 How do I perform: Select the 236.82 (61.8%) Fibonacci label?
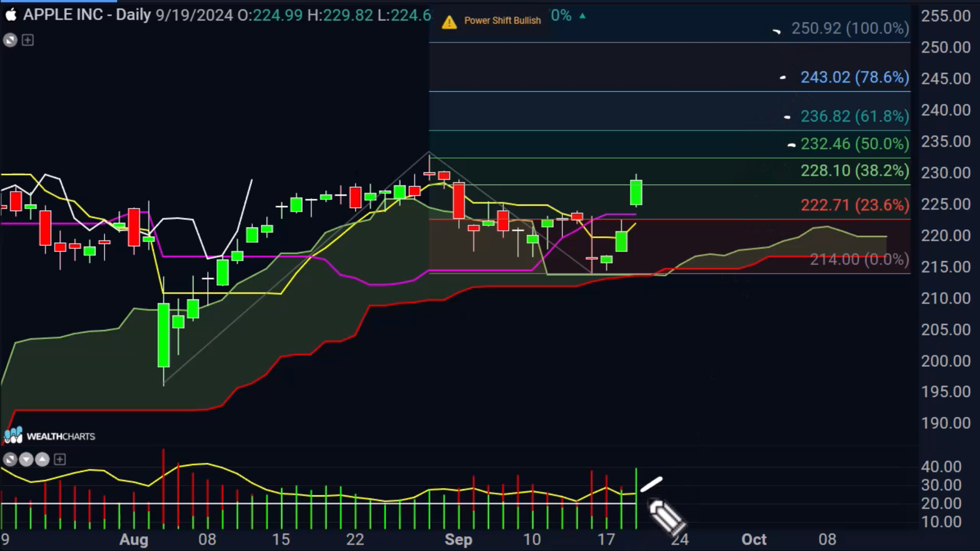[x=854, y=116]
